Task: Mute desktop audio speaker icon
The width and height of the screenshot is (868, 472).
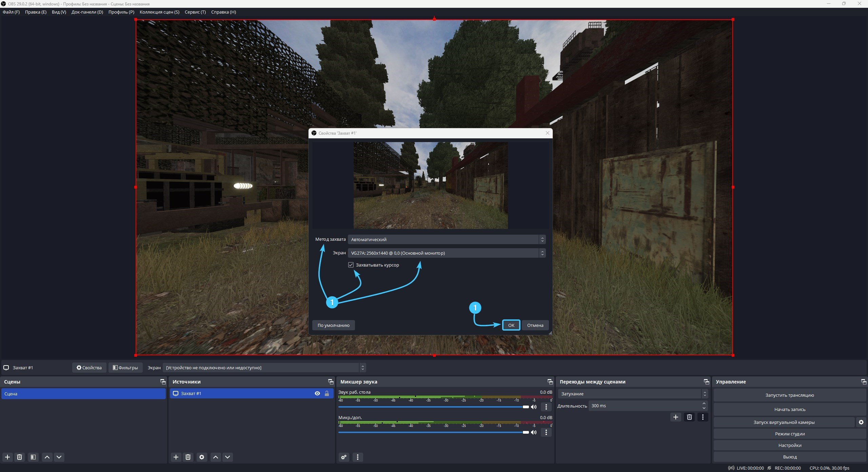Action: click(x=534, y=407)
